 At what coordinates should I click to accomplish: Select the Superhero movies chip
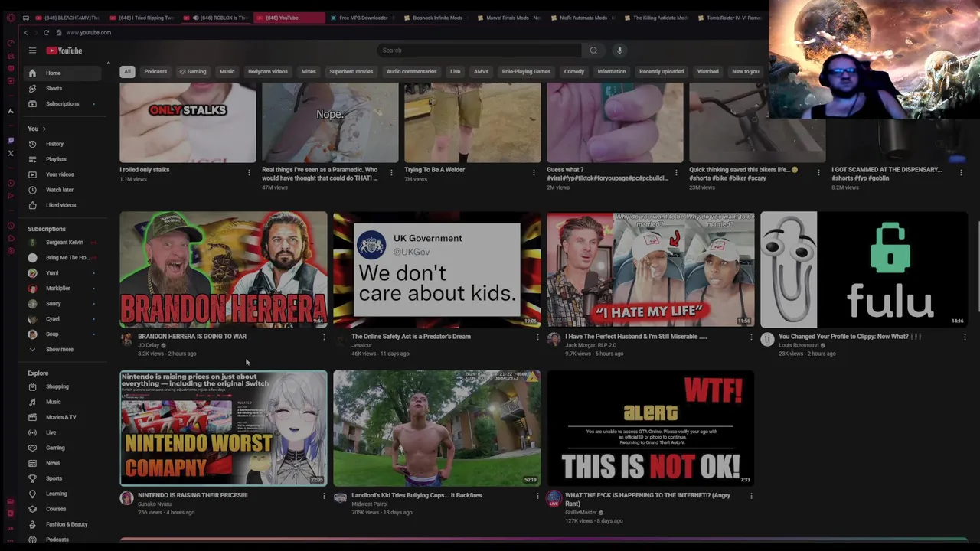351,72
